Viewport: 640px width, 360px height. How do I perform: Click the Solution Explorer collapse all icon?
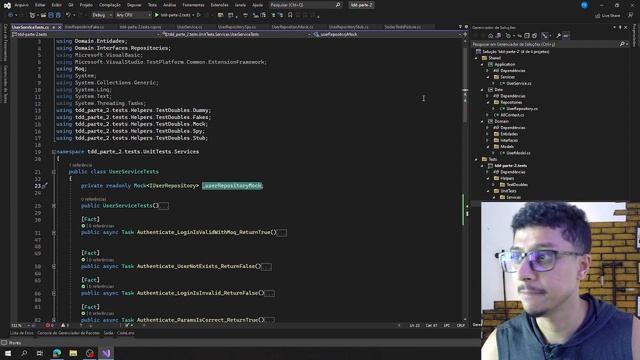click(x=527, y=36)
